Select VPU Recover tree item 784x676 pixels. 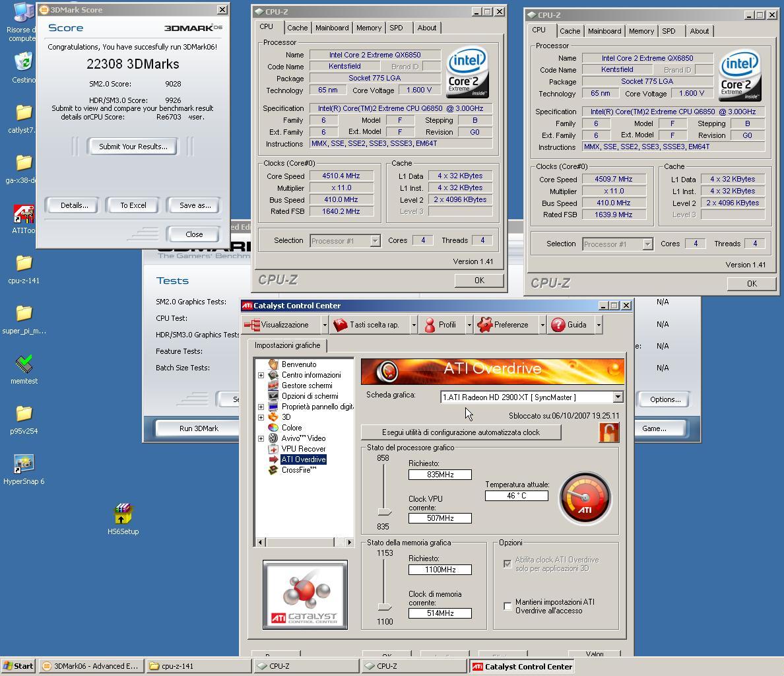(x=303, y=449)
